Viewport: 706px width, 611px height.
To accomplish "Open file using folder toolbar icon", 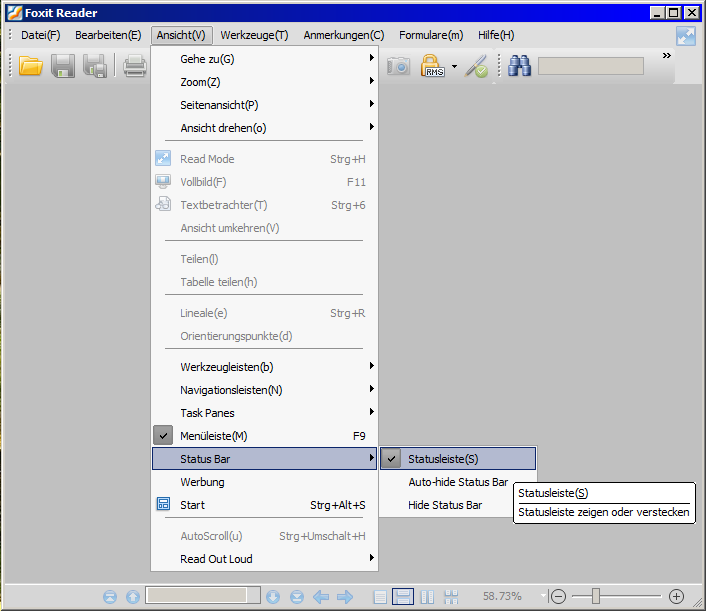I will coord(31,66).
